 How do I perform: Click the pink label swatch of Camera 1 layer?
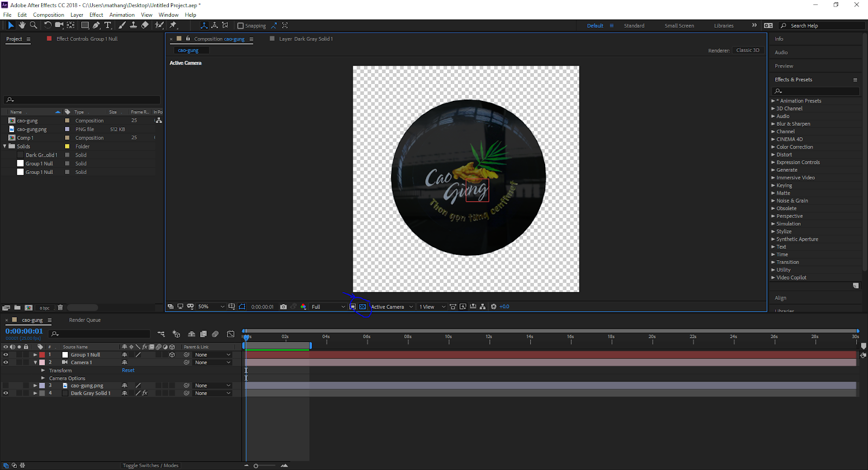(x=42, y=362)
